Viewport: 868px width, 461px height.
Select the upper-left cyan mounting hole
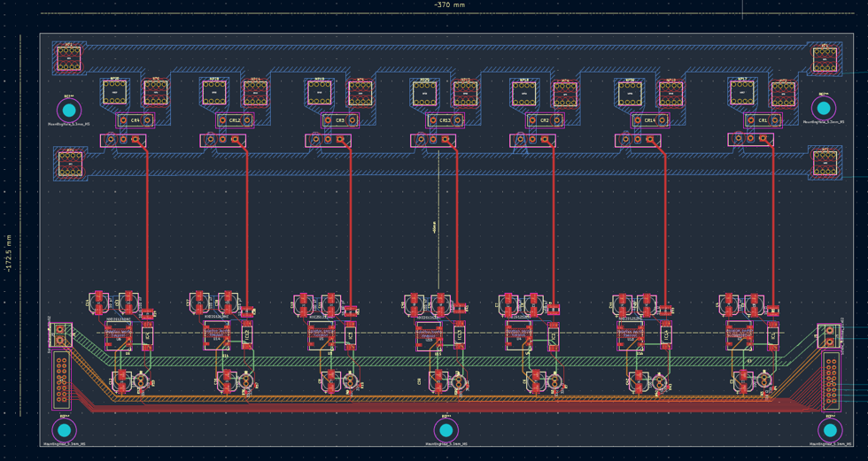69,111
